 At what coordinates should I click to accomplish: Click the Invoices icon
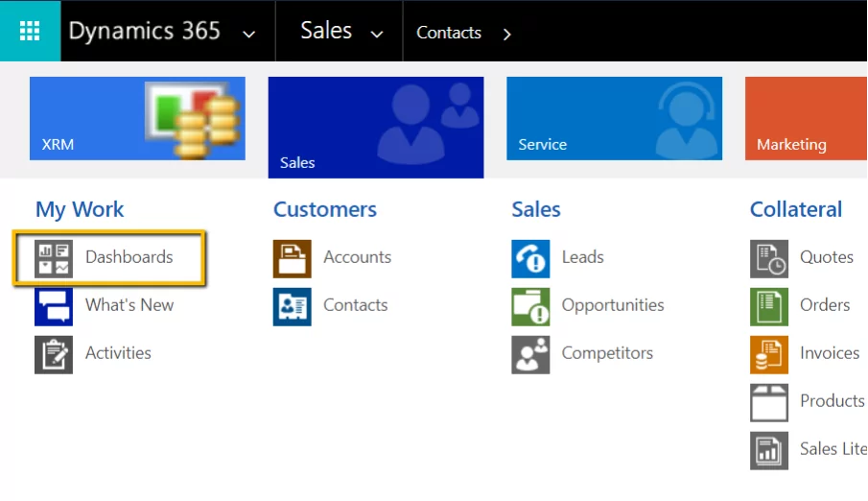point(769,355)
